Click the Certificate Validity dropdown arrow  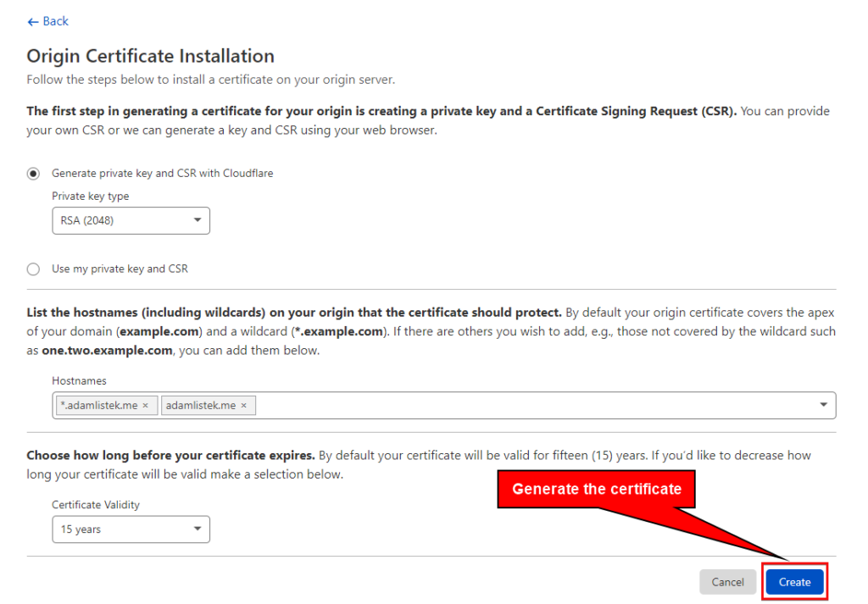coord(198,529)
